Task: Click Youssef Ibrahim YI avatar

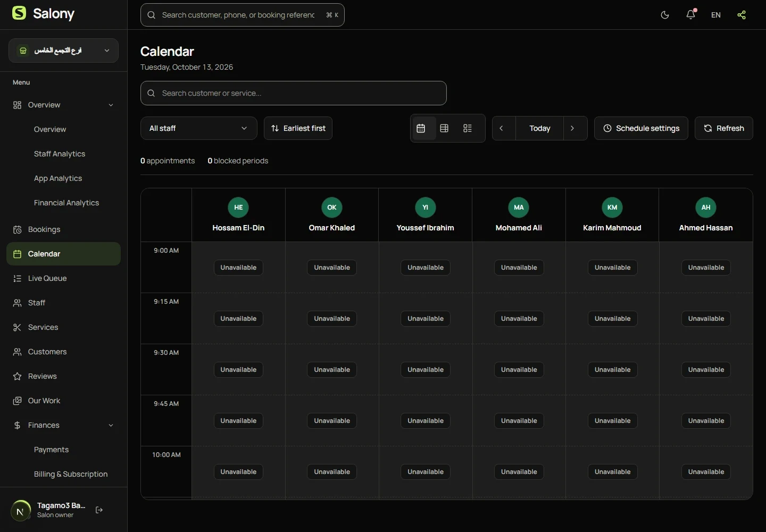Action: tap(426, 207)
